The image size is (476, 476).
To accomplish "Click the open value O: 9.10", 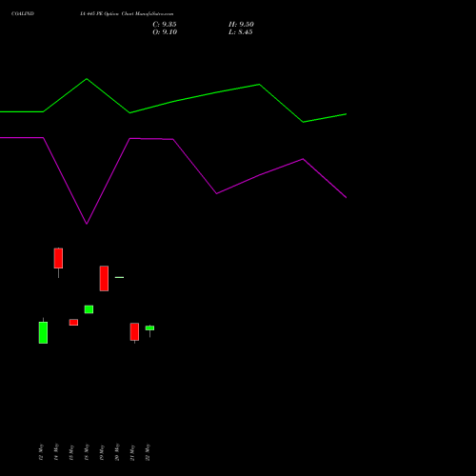I will (165, 32).
